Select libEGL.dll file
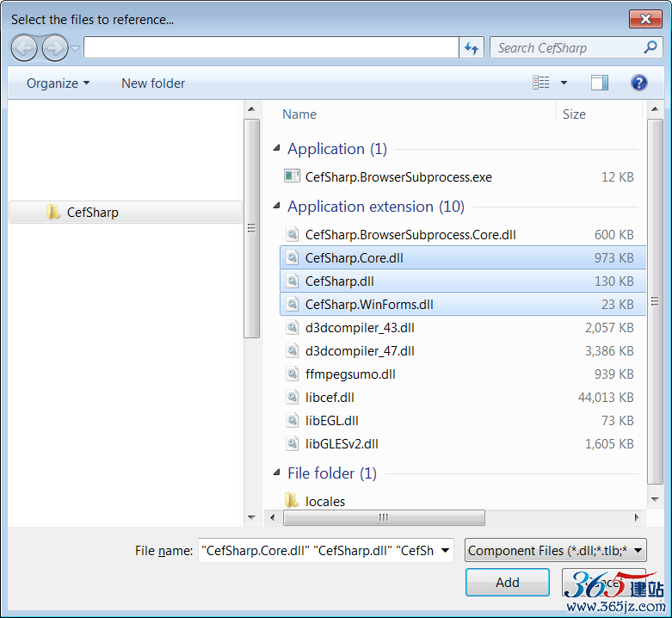 coord(463,420)
